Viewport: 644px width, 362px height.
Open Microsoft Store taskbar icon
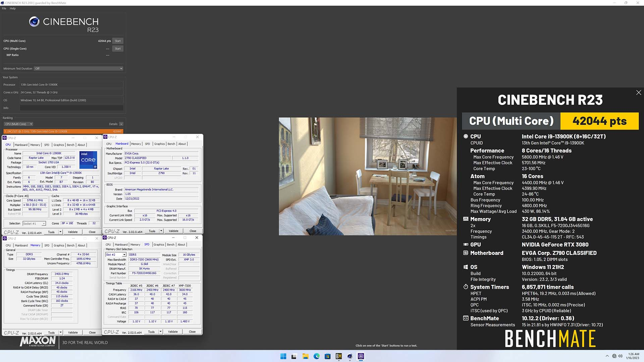(x=327, y=356)
